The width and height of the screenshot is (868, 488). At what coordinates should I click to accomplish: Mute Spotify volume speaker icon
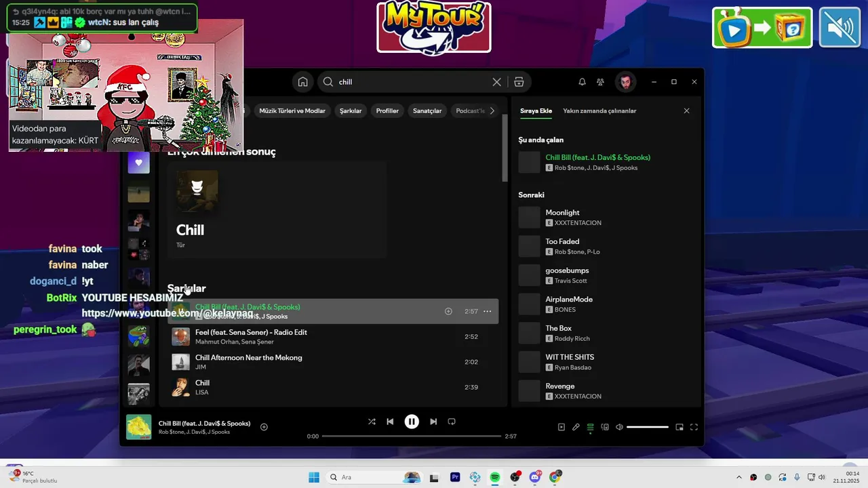pyautogui.click(x=619, y=427)
